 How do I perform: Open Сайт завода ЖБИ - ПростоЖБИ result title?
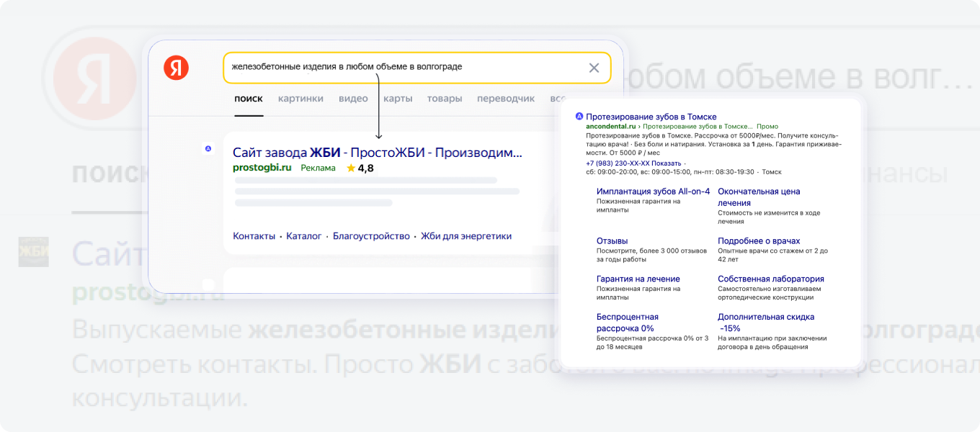click(377, 153)
